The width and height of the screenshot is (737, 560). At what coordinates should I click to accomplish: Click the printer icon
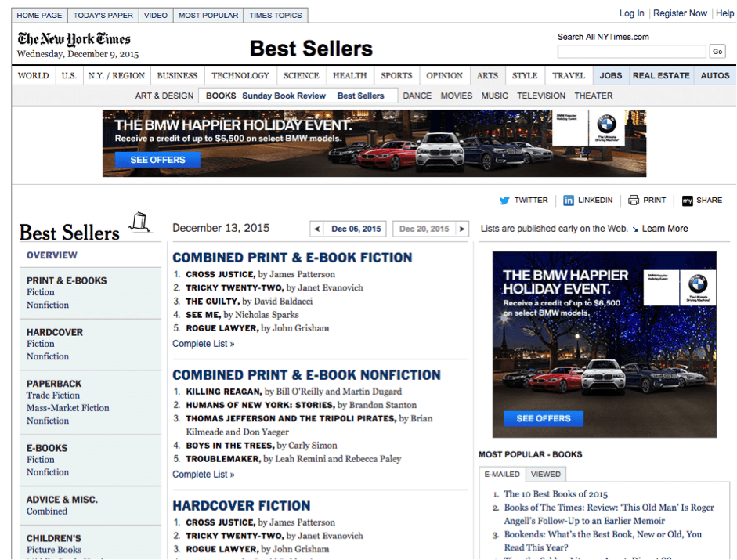click(x=634, y=201)
